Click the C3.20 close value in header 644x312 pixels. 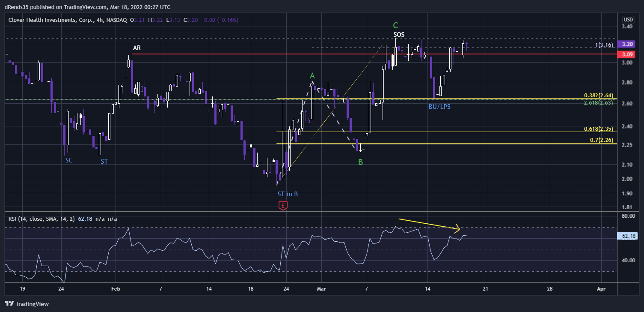pyautogui.click(x=190, y=20)
